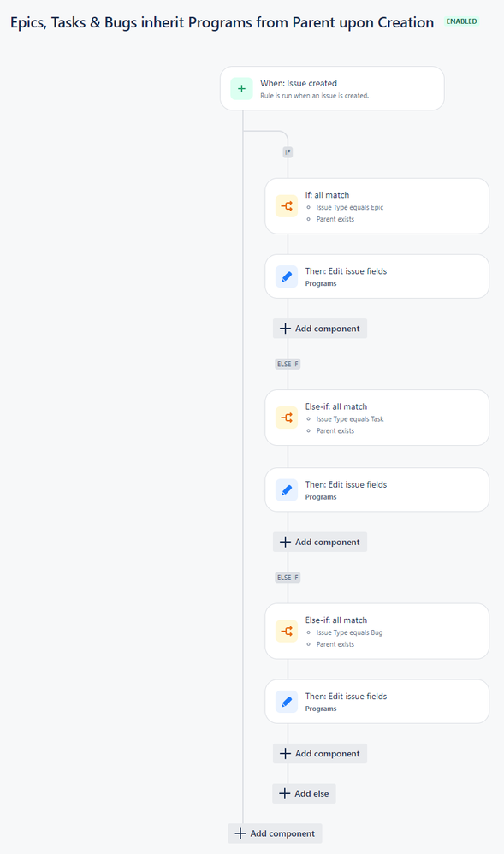Image resolution: width=504 pixels, height=854 pixels.
Task: Click the Add else button
Action: [304, 793]
